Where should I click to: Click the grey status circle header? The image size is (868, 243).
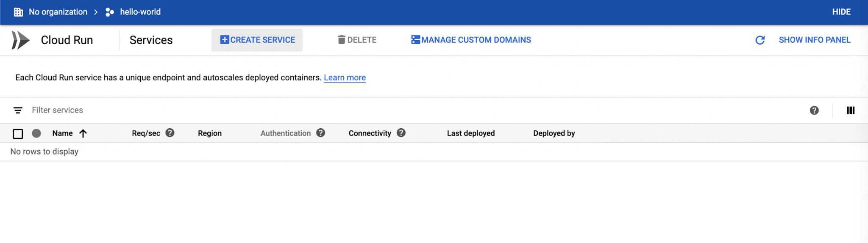[36, 133]
